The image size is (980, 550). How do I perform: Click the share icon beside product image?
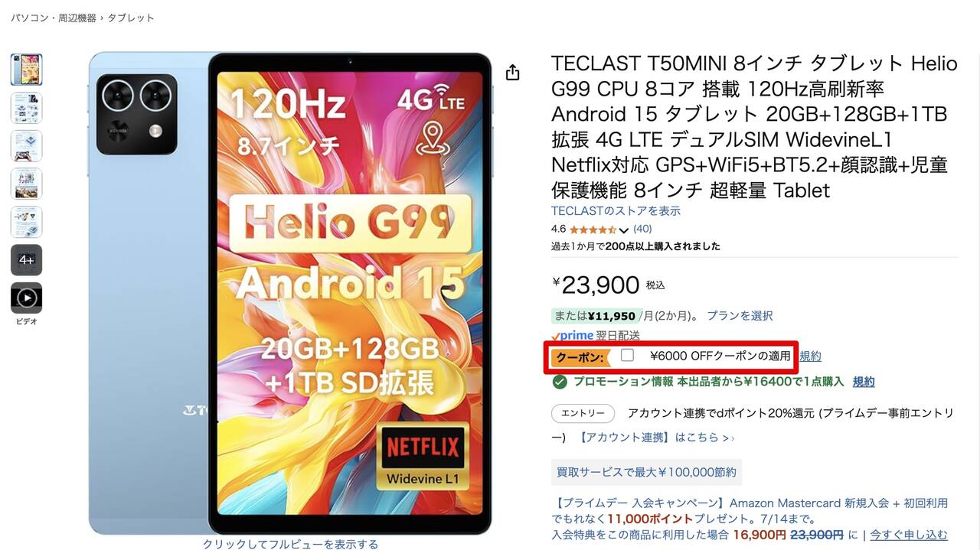513,73
